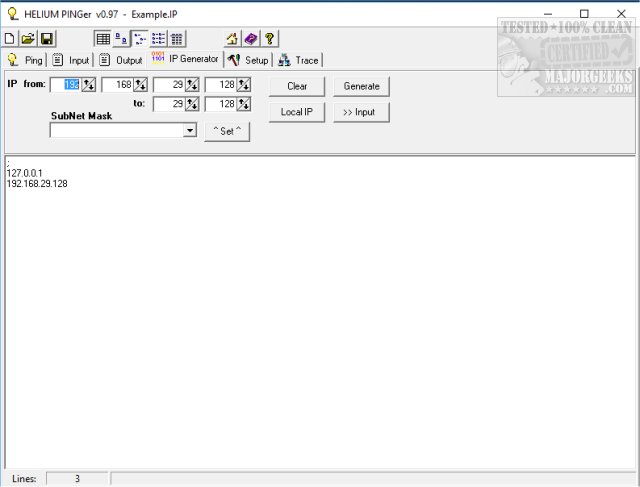Click the second octet field 168

pyautogui.click(x=118, y=85)
